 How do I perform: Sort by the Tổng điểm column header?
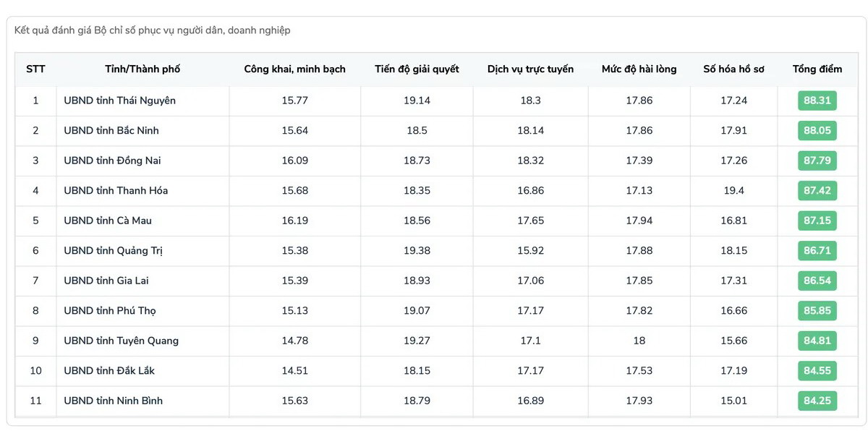[817, 69]
